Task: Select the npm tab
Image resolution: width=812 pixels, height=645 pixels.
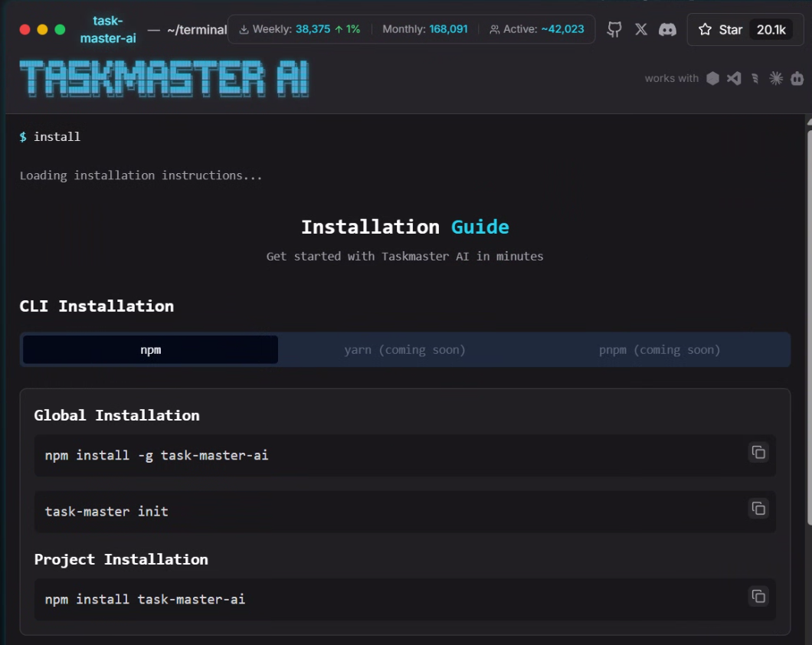Action: pos(151,349)
